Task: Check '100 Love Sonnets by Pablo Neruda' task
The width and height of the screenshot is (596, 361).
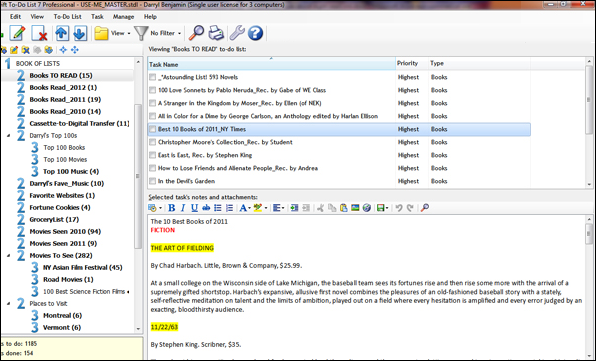Action: (152, 90)
